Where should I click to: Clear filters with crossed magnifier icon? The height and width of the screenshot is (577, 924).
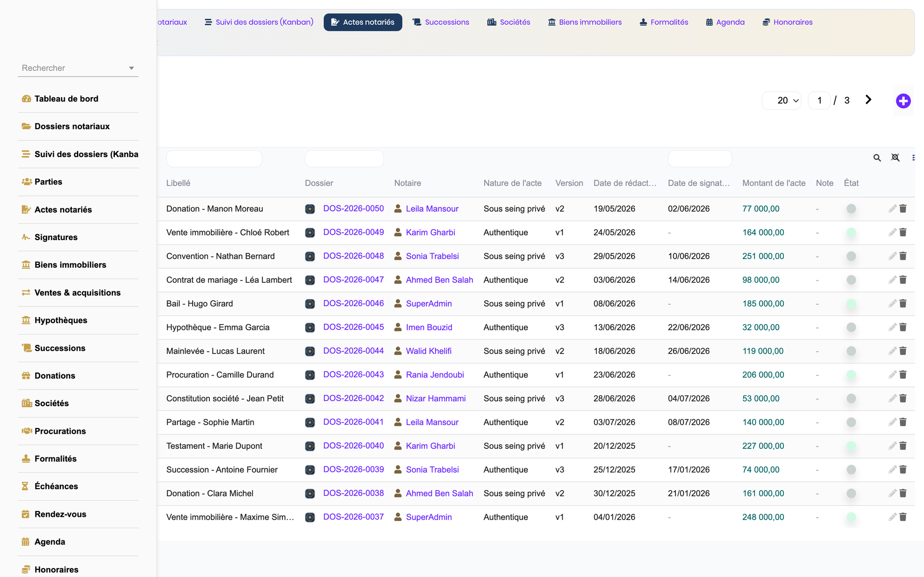tap(895, 158)
